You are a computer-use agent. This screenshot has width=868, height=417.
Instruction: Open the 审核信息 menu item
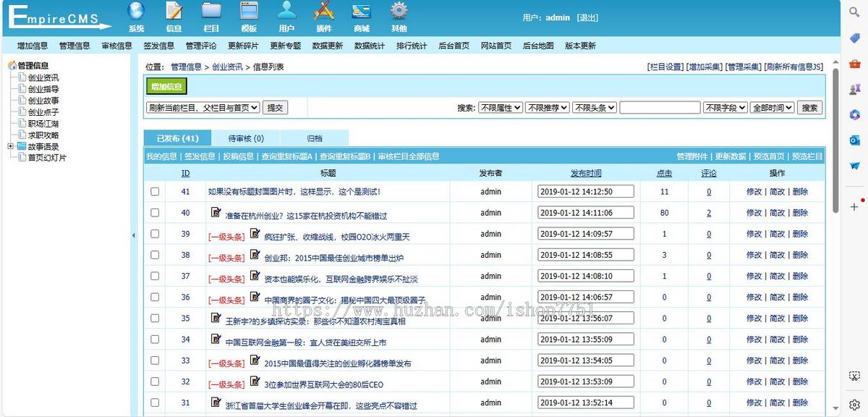(x=116, y=45)
